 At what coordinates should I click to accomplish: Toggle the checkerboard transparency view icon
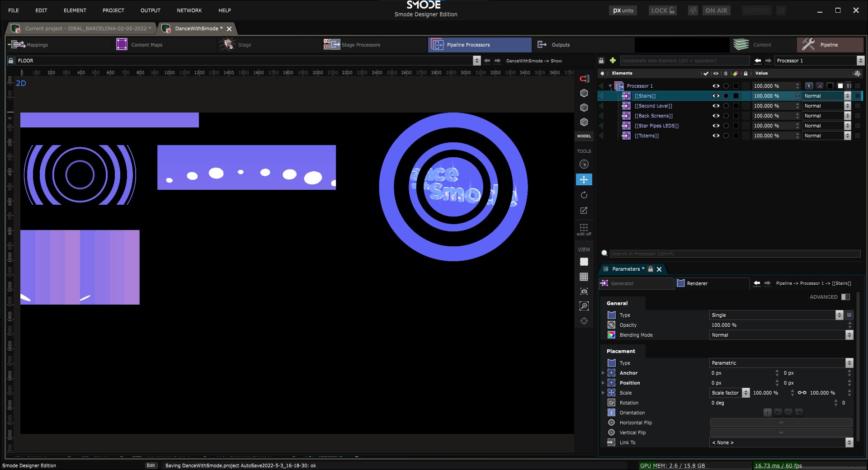(x=584, y=262)
